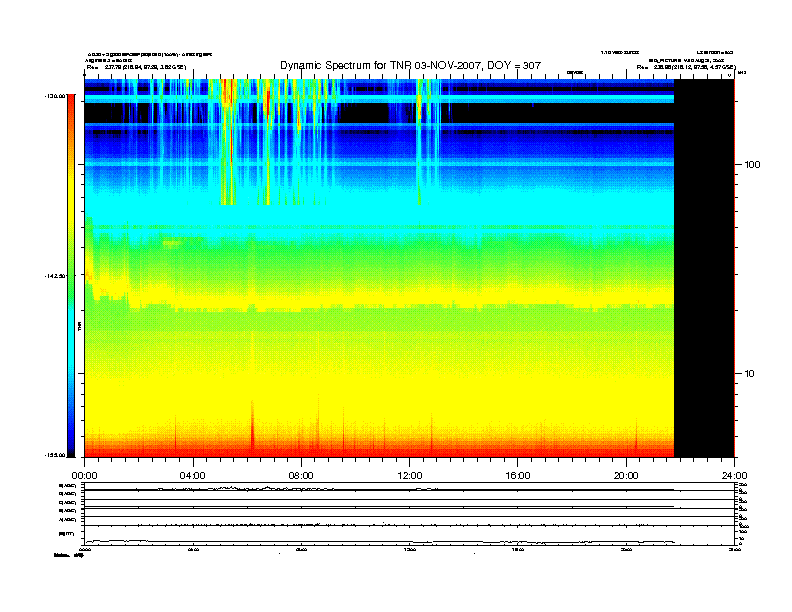
Task: Click the 00:00 time axis label
Action: (x=84, y=476)
